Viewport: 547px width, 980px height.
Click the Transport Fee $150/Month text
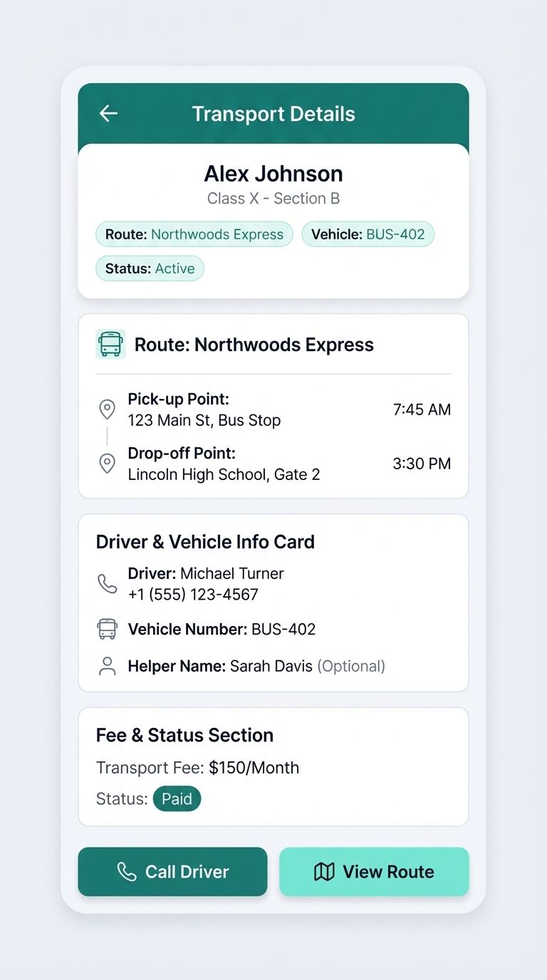pos(197,768)
